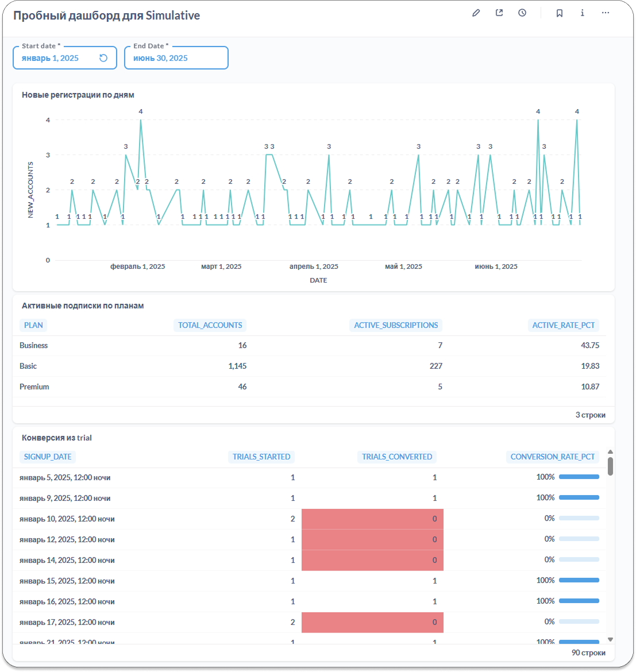This screenshot has height=672, width=636.
Task: Click the progress bar for январь 5 row
Action: [579, 477]
